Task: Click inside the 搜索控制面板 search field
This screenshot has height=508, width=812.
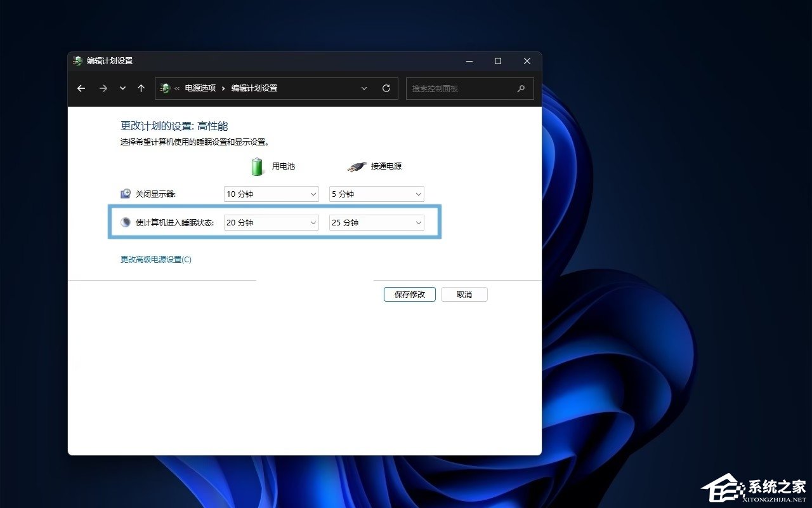Action: [463, 88]
